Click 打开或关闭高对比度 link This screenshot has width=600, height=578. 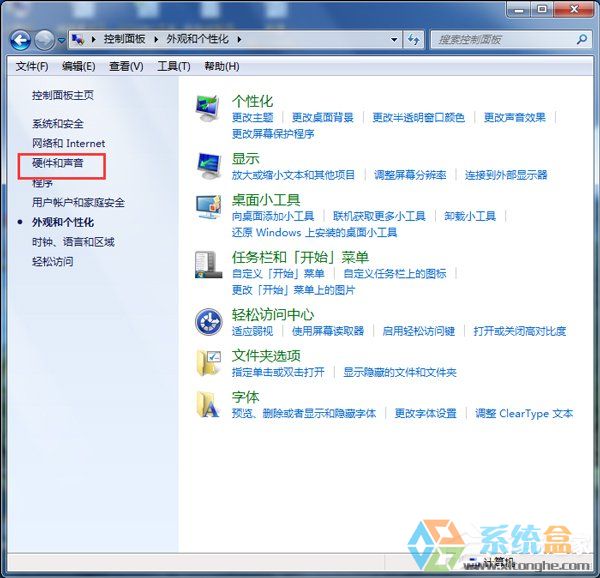[x=520, y=331]
